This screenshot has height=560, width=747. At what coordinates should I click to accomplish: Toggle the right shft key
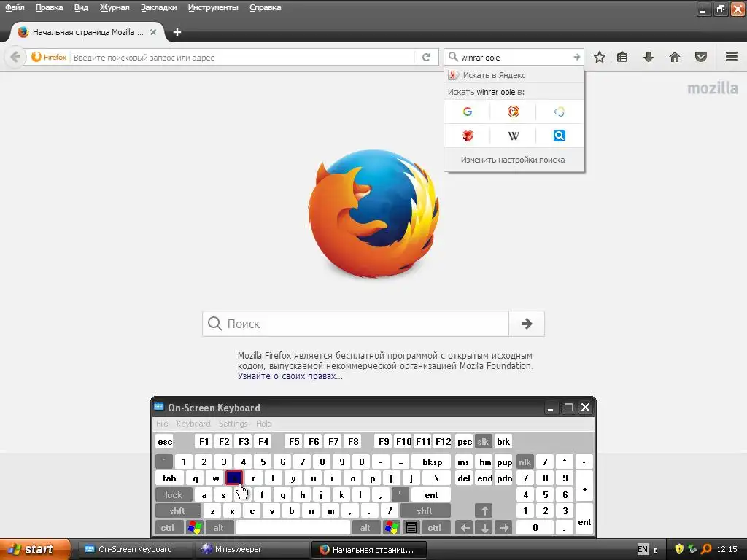(425, 511)
